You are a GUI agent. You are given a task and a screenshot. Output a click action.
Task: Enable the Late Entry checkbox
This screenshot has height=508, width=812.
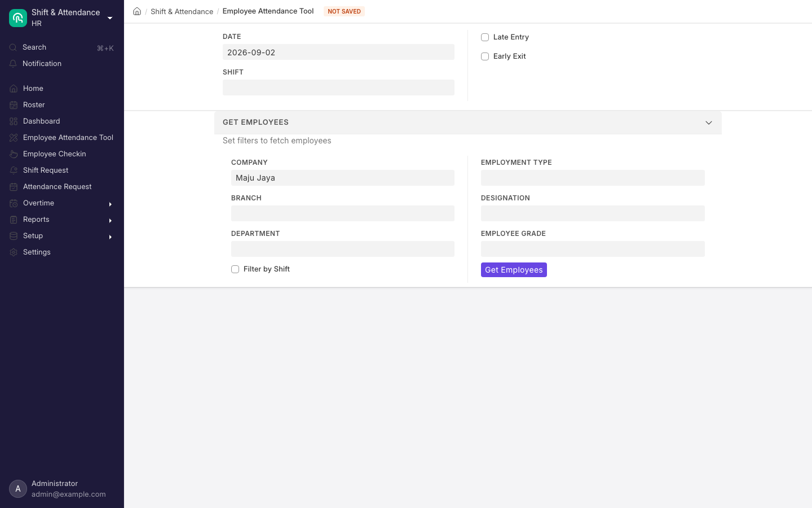coord(485,37)
